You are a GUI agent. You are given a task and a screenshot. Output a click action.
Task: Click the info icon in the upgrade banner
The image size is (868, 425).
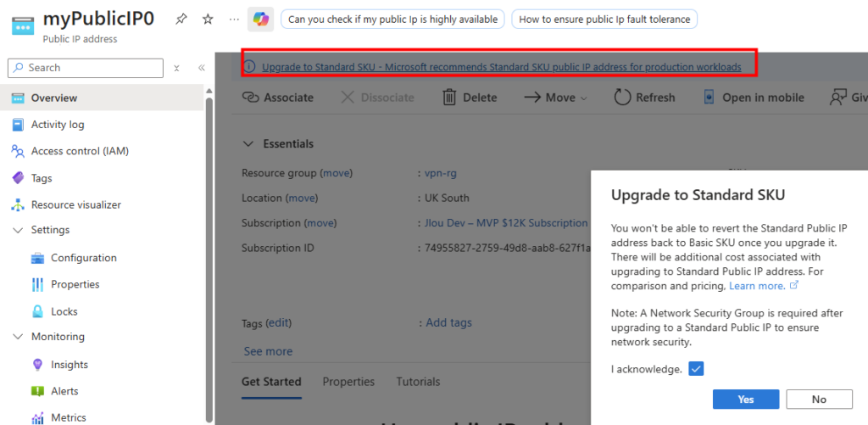250,67
